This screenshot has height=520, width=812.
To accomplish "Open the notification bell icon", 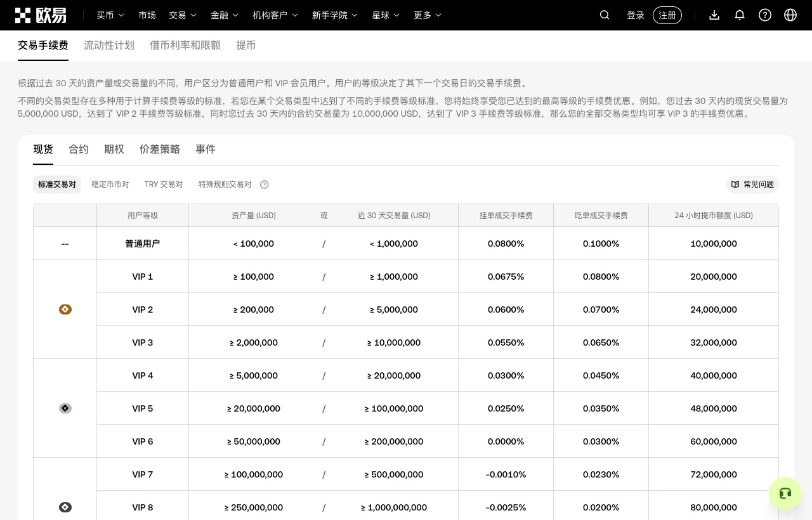I will point(740,15).
